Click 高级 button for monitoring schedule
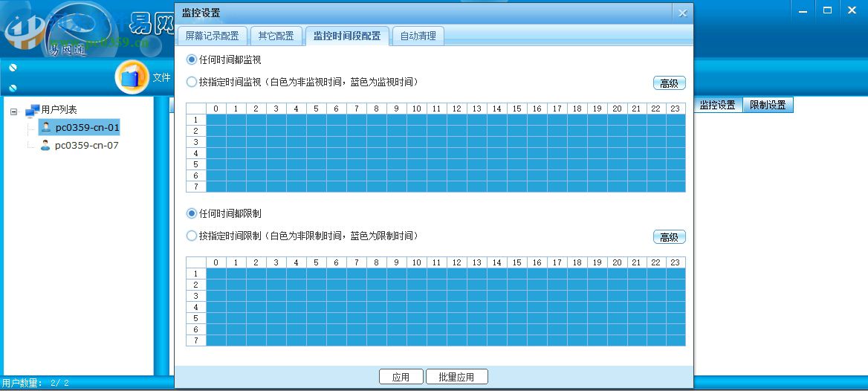This screenshot has height=391, width=868. (670, 84)
